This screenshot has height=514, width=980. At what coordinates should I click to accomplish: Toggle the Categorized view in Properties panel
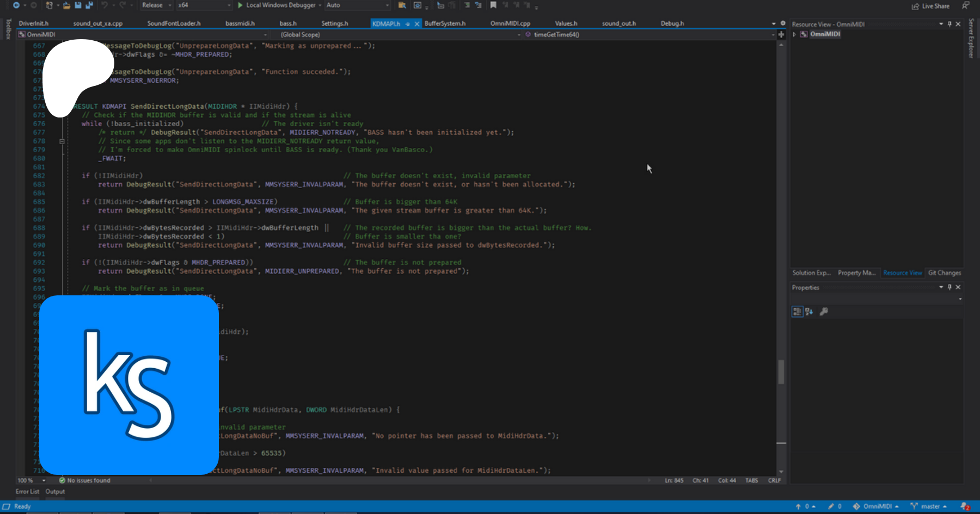[x=797, y=312]
